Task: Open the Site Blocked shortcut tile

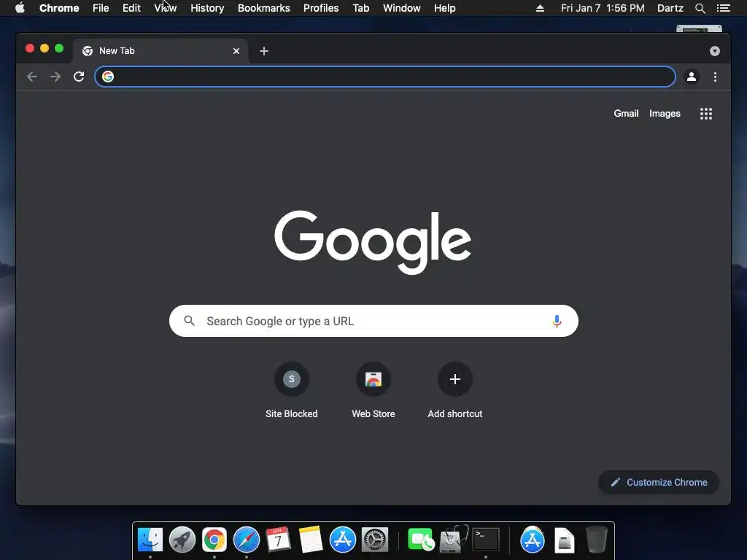Action: click(x=292, y=391)
